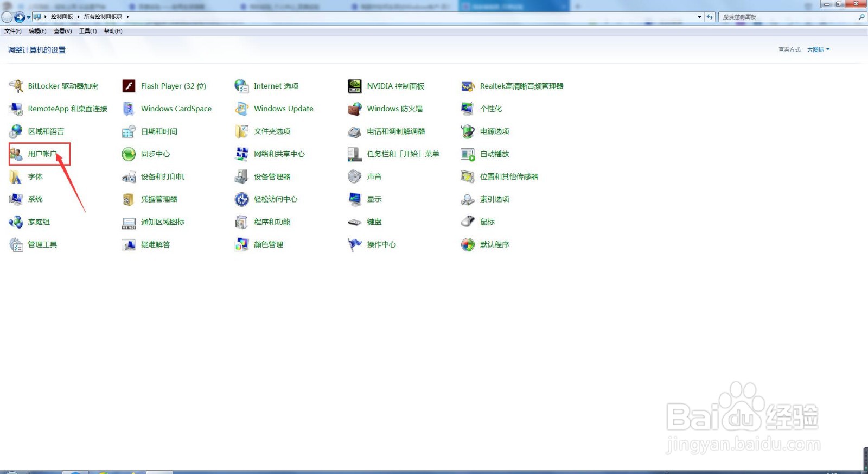Open 声音 speaker icon
The height and width of the screenshot is (474, 868).
(x=355, y=177)
